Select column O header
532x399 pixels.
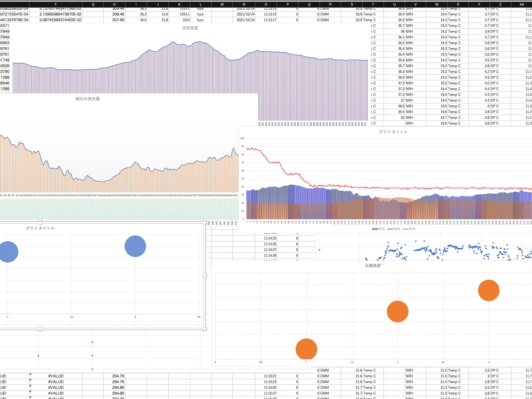(266, 4)
